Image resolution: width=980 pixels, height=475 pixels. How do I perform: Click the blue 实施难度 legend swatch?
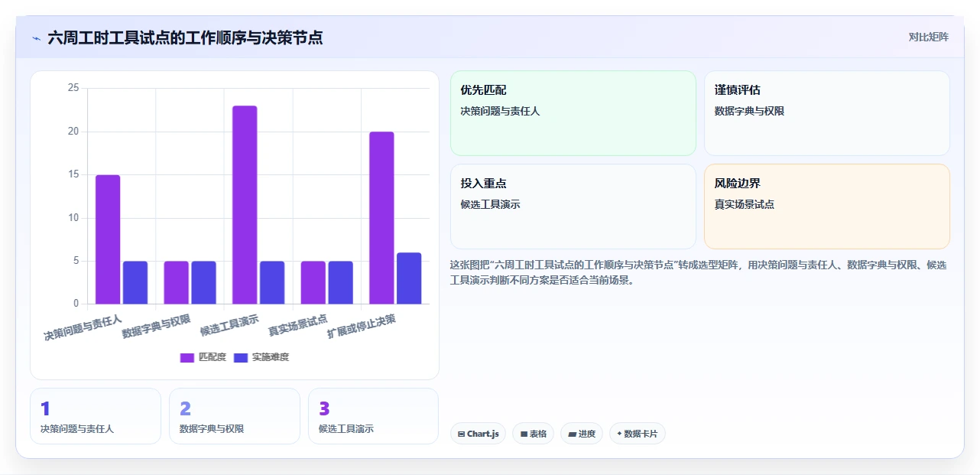tap(241, 357)
